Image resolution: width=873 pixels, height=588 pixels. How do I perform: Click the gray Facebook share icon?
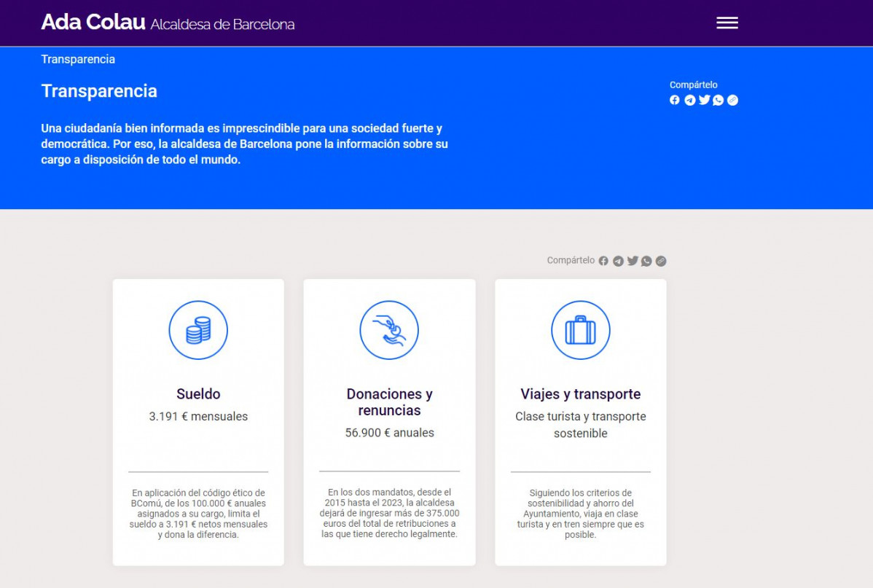[x=603, y=261]
